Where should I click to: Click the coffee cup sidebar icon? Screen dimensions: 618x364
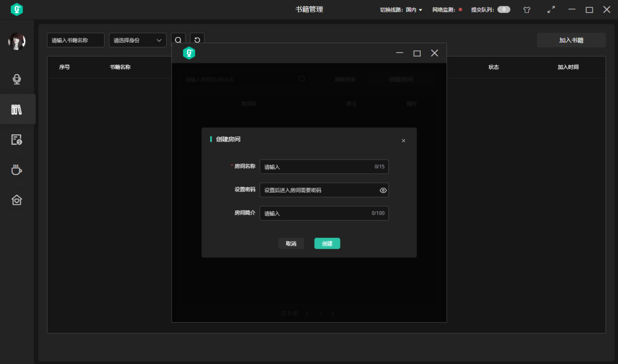(x=16, y=170)
